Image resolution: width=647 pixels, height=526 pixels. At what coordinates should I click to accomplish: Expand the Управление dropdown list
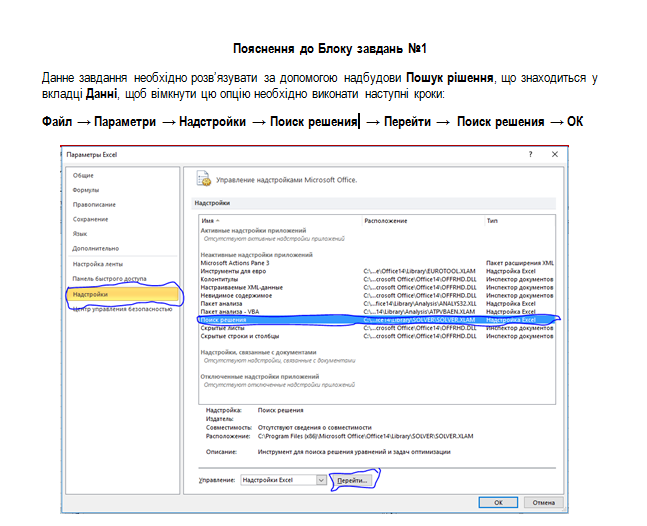pyautogui.click(x=321, y=480)
